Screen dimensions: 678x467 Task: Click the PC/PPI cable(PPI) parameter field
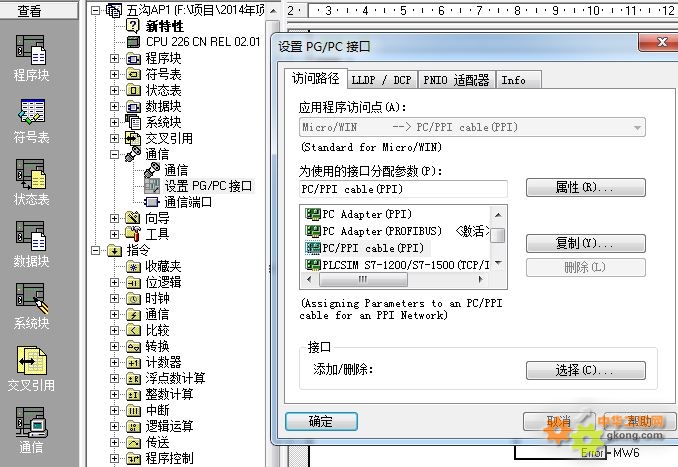tap(403, 189)
